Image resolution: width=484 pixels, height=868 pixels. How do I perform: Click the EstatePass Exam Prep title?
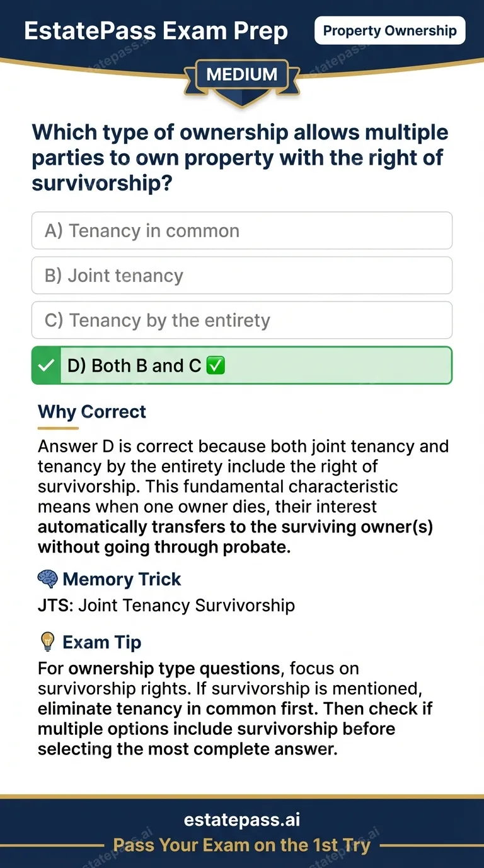(156, 31)
